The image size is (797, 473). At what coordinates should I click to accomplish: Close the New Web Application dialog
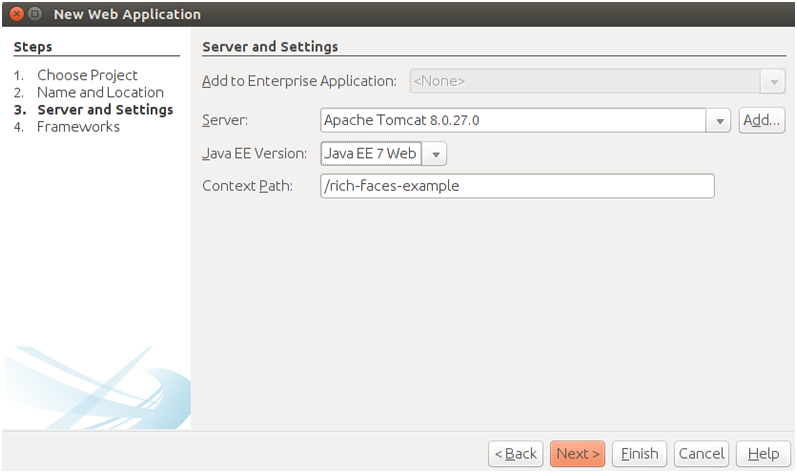pyautogui.click(x=17, y=14)
